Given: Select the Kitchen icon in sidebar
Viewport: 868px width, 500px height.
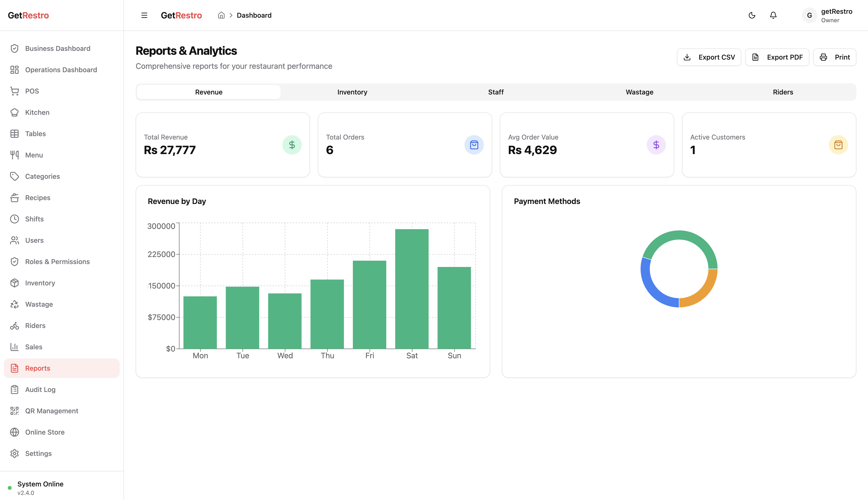Looking at the screenshot, I should pyautogui.click(x=15, y=112).
